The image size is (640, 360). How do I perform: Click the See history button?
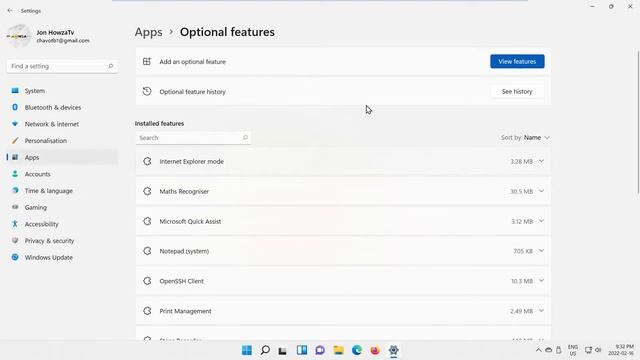tap(517, 91)
